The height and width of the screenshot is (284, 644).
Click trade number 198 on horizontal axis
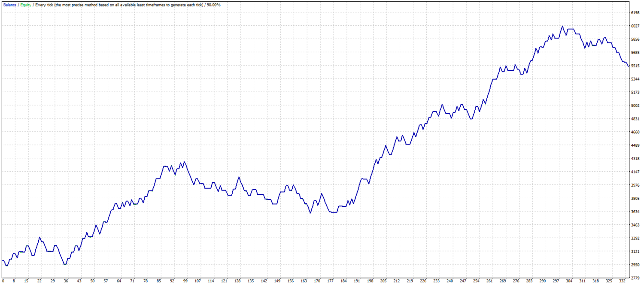pos(371,281)
